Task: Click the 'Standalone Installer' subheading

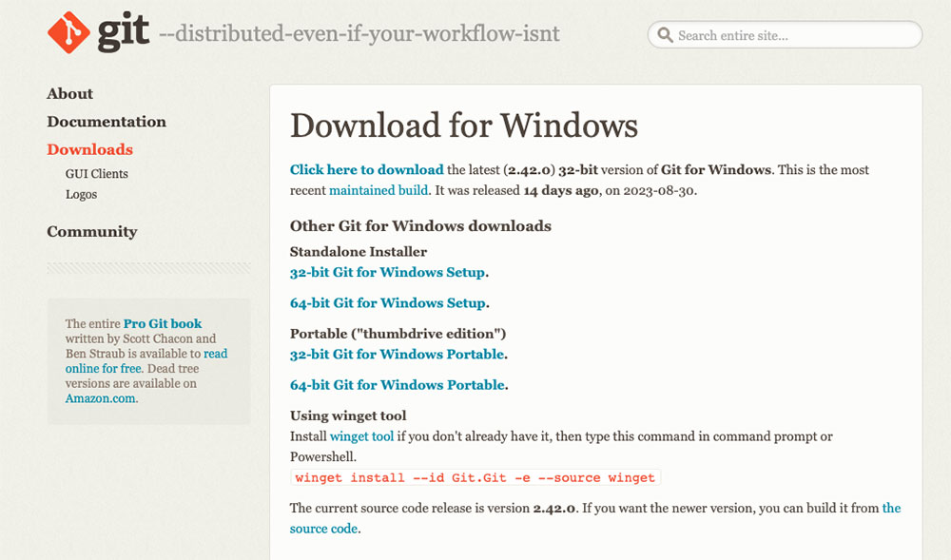Action: coord(359,252)
